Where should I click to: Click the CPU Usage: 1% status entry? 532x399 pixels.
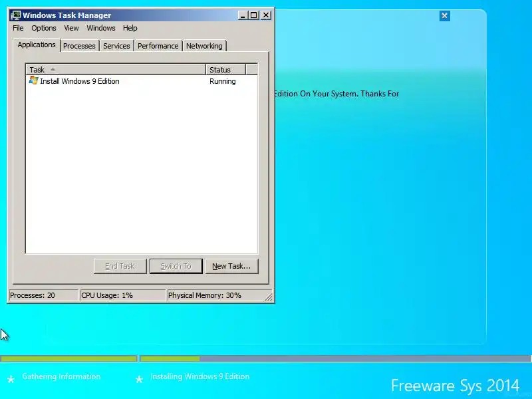123,295
